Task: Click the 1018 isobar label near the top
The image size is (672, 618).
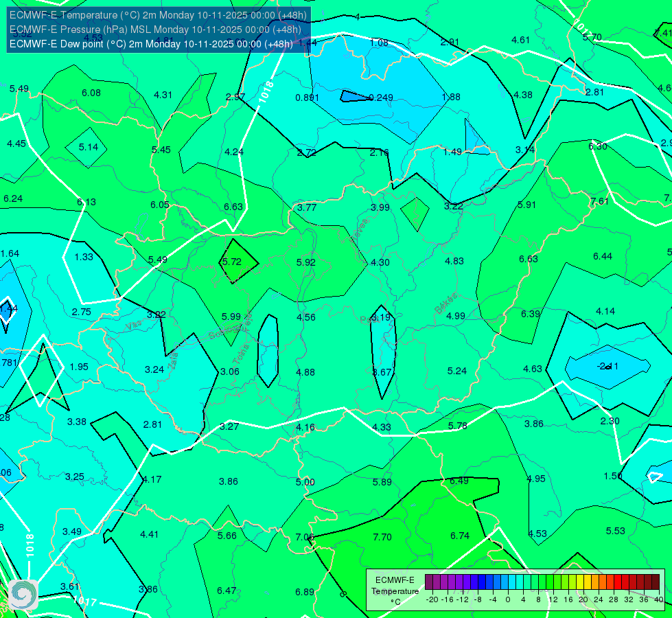Action: [266, 92]
